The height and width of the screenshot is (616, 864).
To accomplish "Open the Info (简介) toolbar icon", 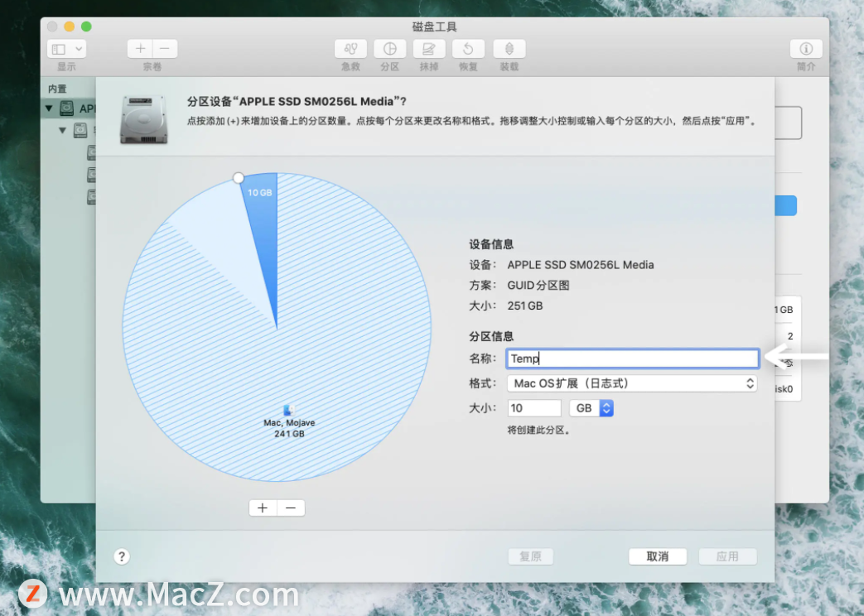I will [806, 49].
